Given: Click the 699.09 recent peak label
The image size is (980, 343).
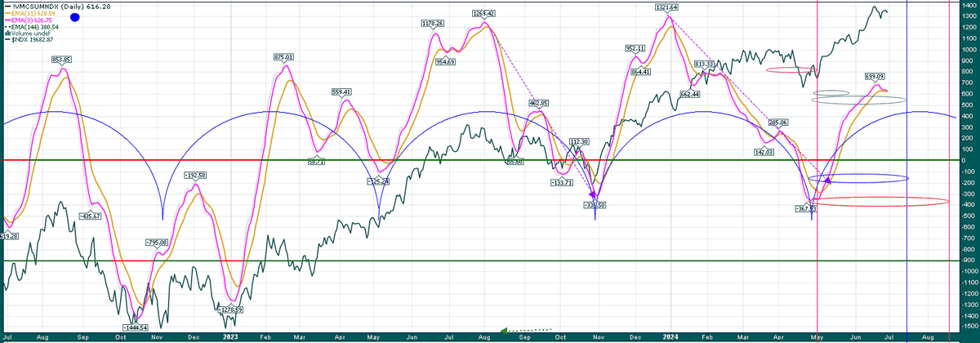Looking at the screenshot, I should pyautogui.click(x=875, y=76).
